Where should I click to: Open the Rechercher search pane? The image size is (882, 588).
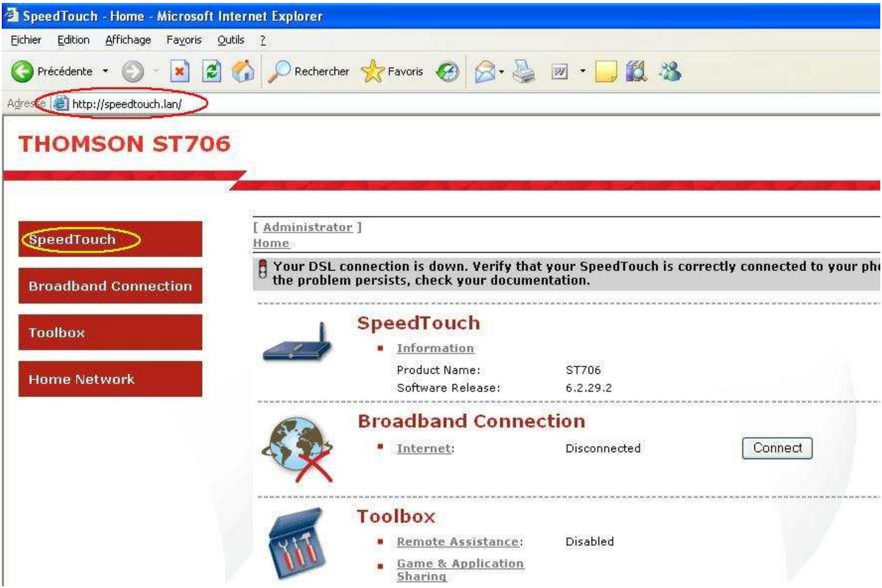coord(309,71)
